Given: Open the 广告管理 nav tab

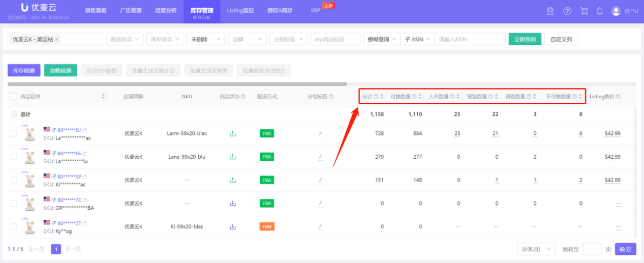Looking at the screenshot, I should click(x=131, y=11).
